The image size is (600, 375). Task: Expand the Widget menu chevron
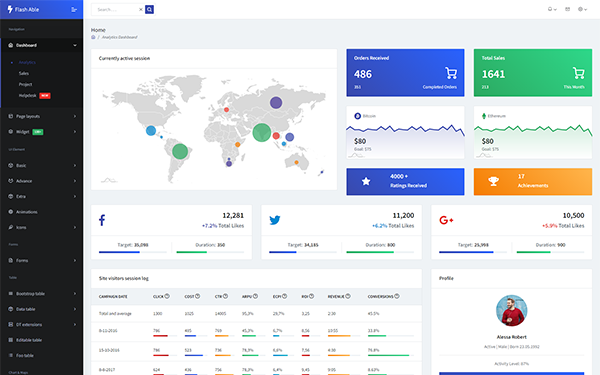(75, 132)
